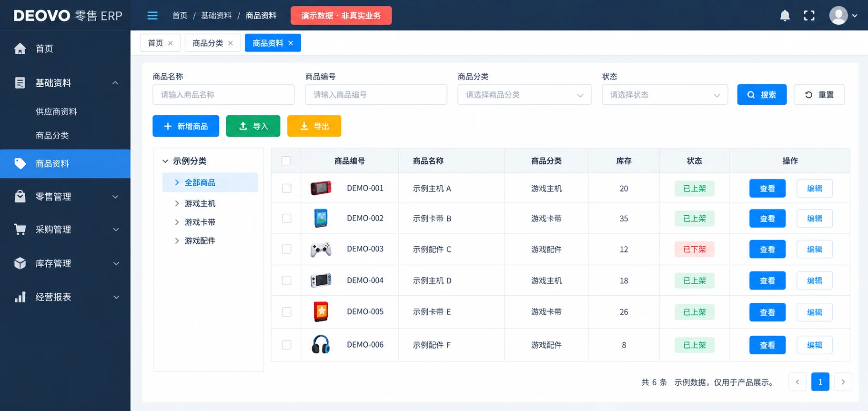This screenshot has height=411, width=868.
Task: Click the 搜索 button
Action: point(762,95)
